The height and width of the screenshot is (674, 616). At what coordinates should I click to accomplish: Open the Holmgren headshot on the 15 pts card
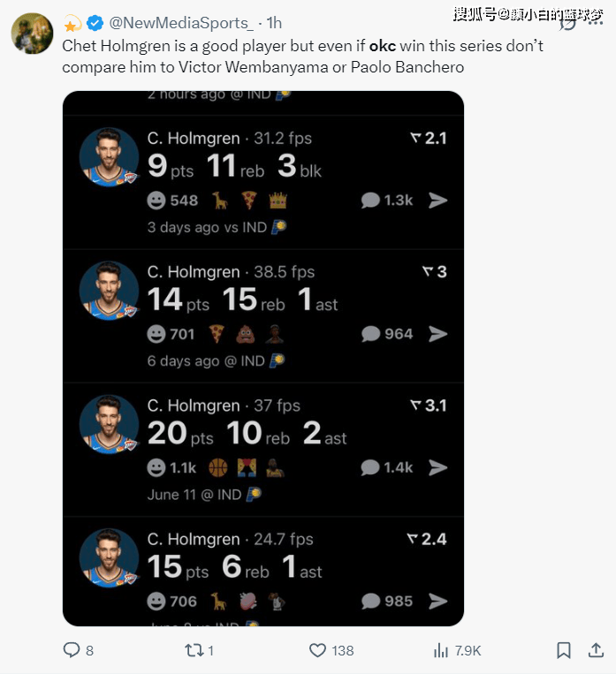click(x=109, y=557)
